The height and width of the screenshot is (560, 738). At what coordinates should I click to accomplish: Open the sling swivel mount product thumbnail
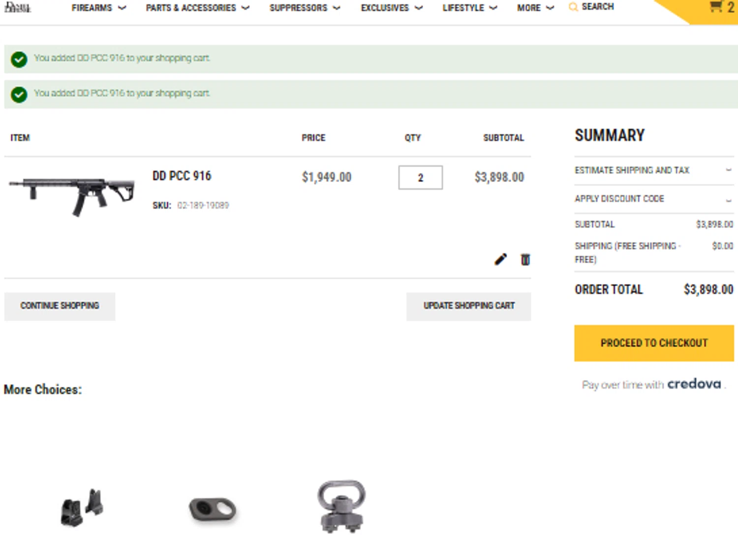[341, 507]
